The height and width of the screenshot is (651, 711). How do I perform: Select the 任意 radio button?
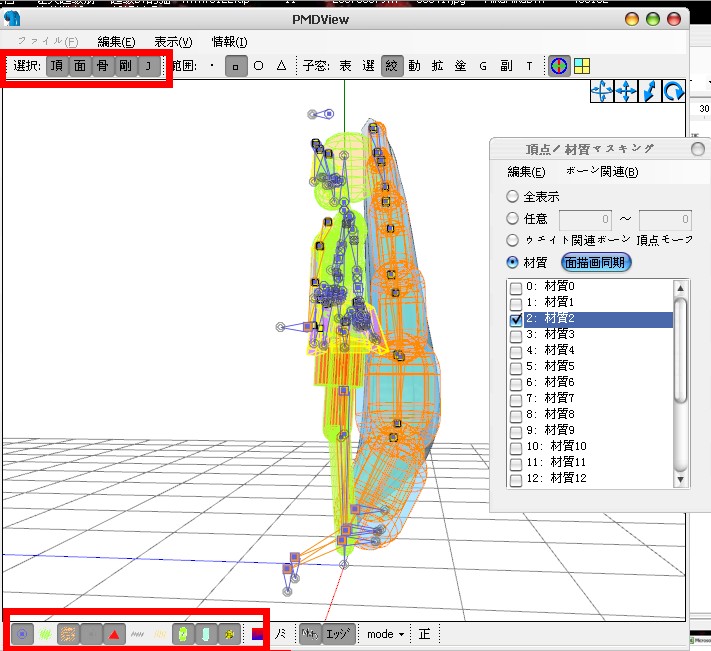click(512, 219)
